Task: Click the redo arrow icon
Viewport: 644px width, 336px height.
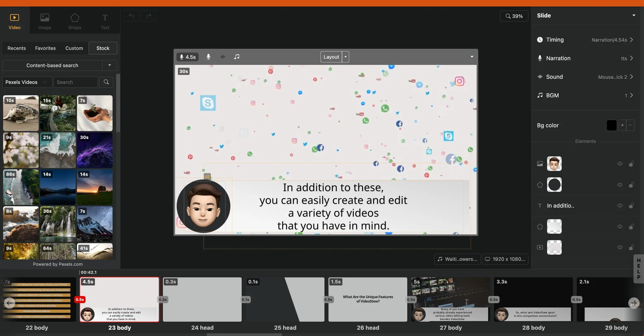Action: 149,16
